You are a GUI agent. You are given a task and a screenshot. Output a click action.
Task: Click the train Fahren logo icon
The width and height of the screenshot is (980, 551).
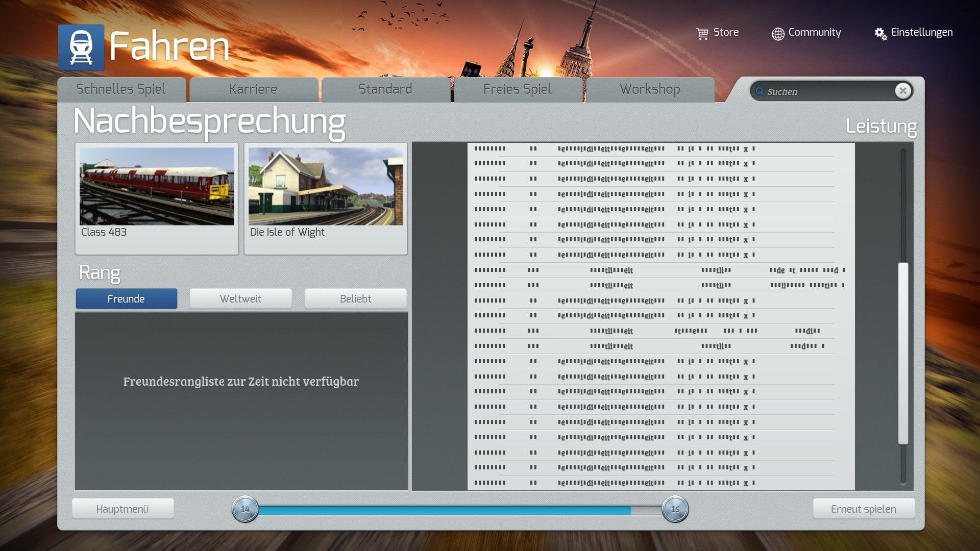coord(81,47)
